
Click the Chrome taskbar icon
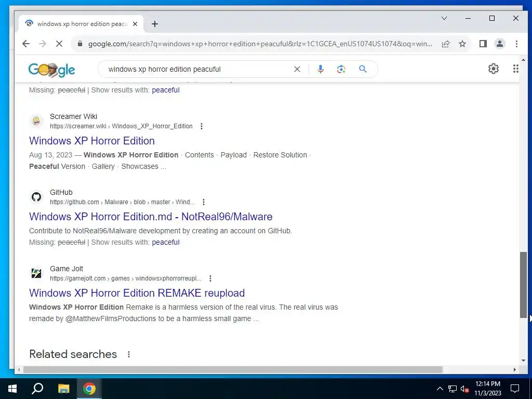(89, 389)
